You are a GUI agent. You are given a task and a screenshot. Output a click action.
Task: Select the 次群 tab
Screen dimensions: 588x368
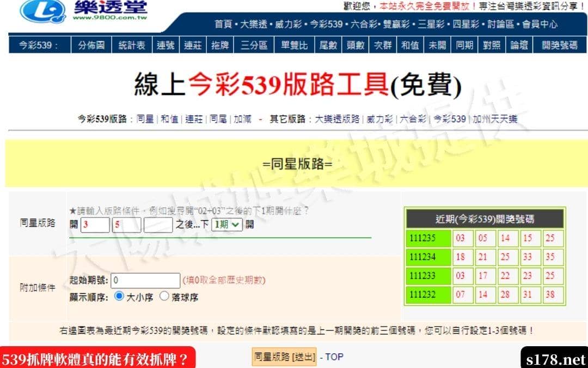[x=383, y=45]
